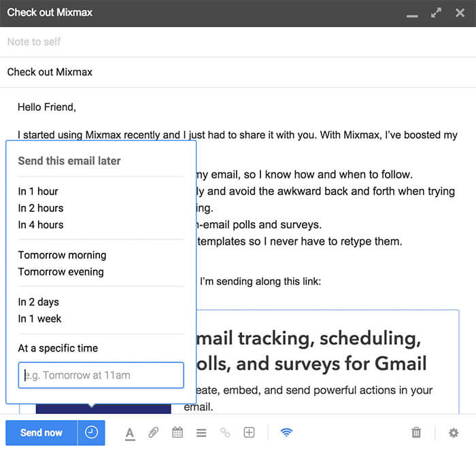
Task: Open the calendar scheduling icon
Action: [x=177, y=432]
